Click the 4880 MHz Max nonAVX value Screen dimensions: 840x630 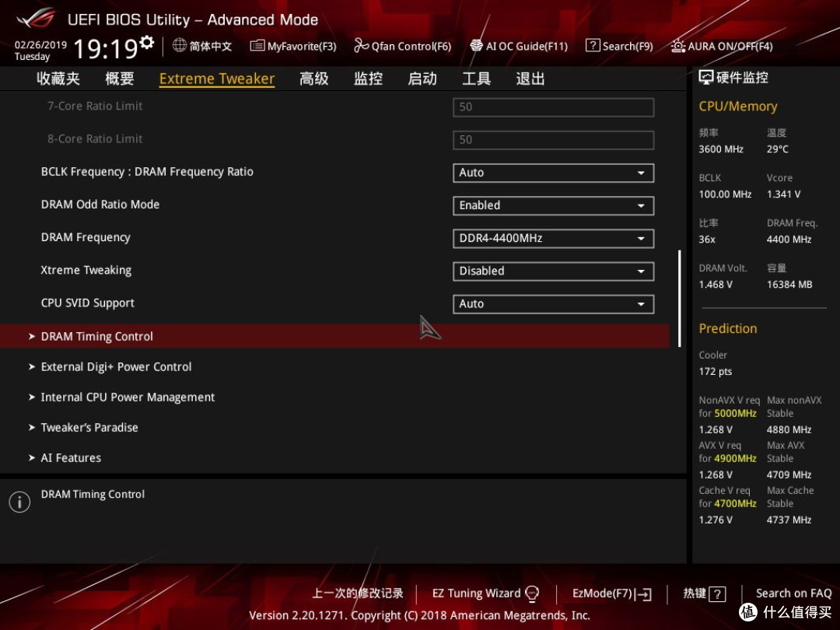[789, 429]
